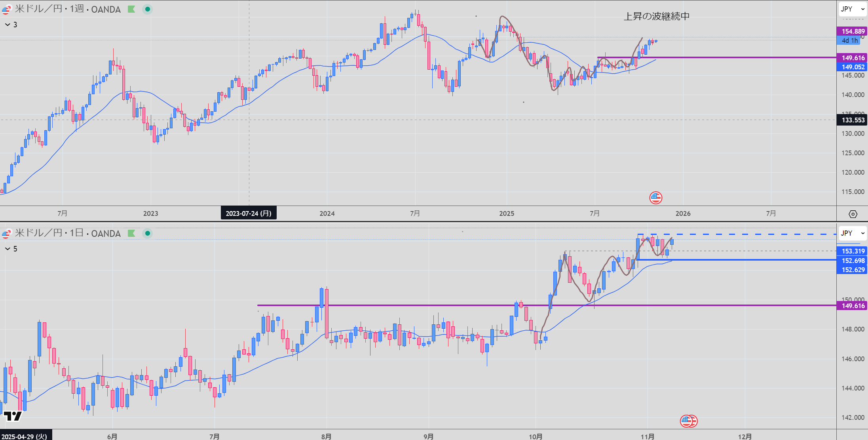The height and width of the screenshot is (440, 868).
Task: Select the 上昇の波継続中 text annotation
Action: click(x=656, y=16)
